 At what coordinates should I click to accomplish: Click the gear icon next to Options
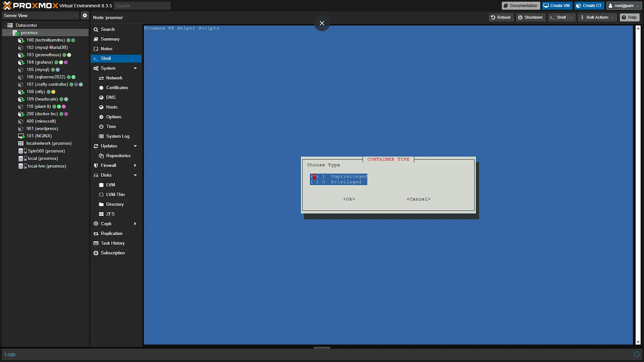tap(101, 117)
